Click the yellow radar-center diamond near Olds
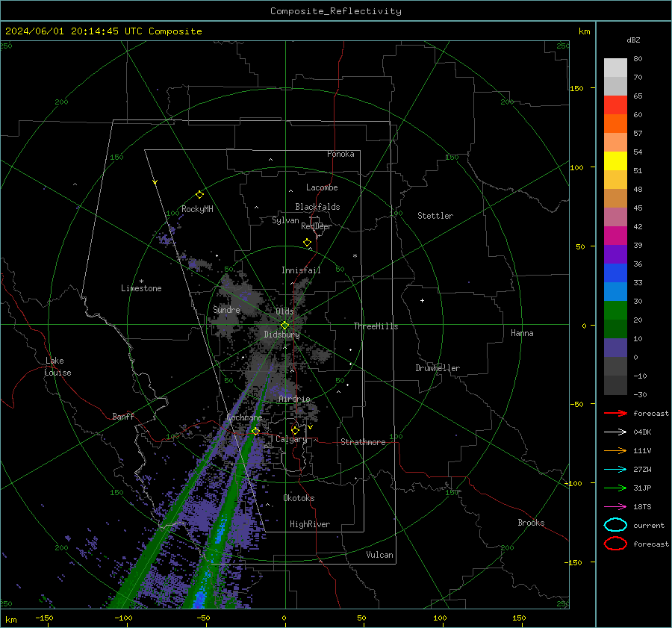The width and height of the screenshot is (672, 628). 284,326
